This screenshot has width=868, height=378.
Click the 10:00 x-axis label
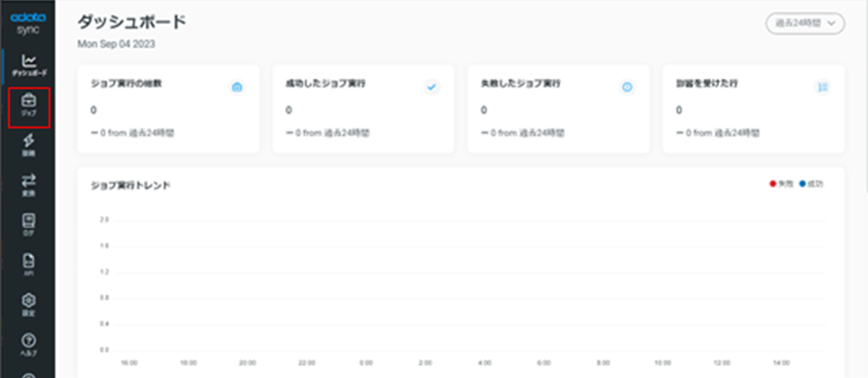click(x=663, y=363)
